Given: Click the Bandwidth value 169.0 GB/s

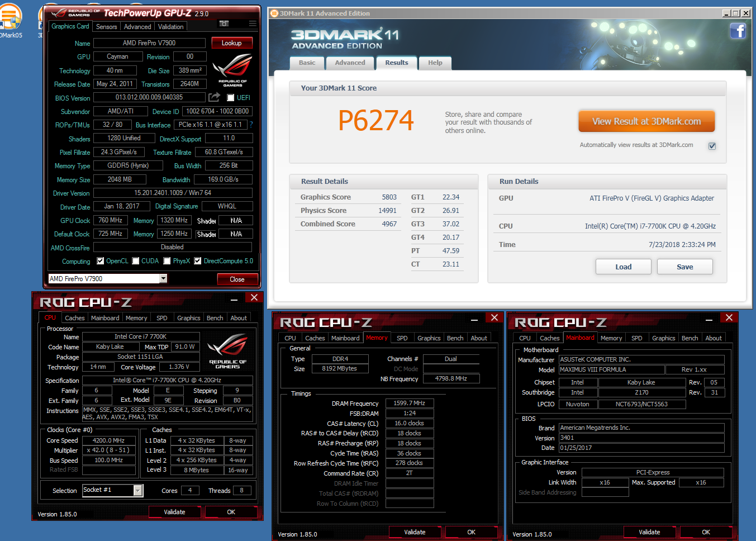Looking at the screenshot, I should pos(224,179).
